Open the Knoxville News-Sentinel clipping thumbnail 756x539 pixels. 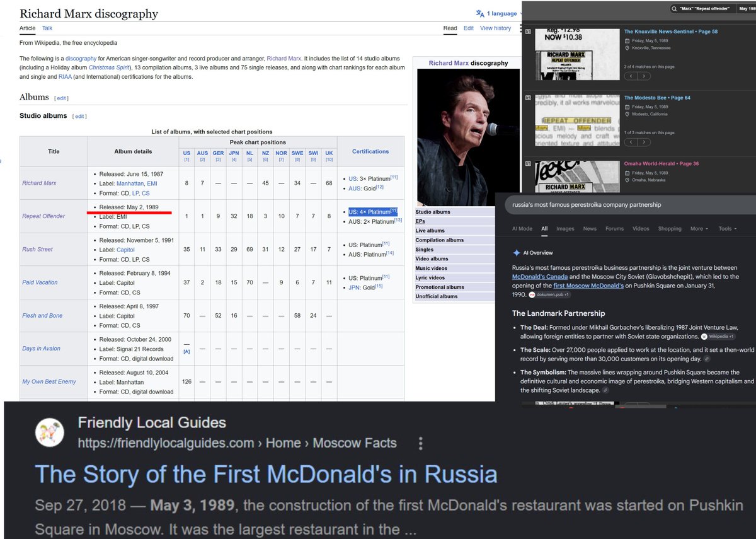pyautogui.click(x=576, y=55)
